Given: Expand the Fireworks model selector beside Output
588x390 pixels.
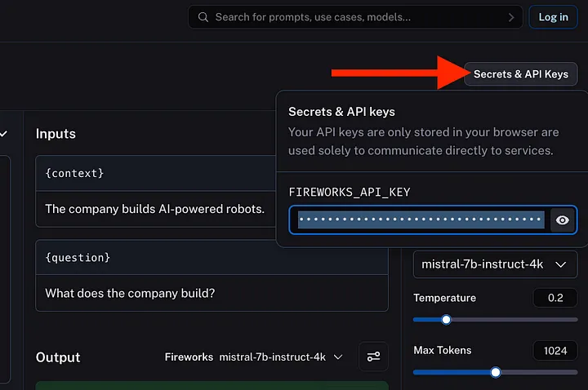Looking at the screenshot, I should (x=253, y=357).
